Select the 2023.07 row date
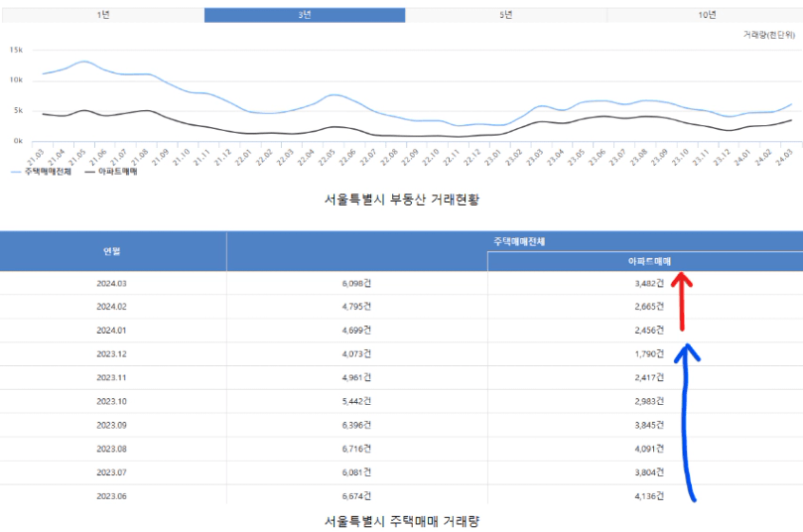This screenshot has height=532, width=803. click(x=111, y=472)
